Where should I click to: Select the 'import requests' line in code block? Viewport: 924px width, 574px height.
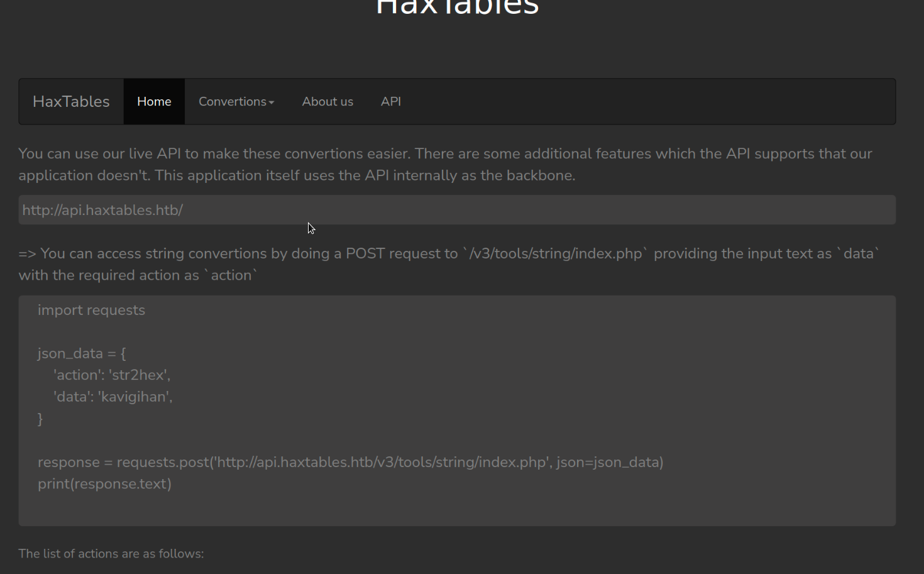point(91,309)
